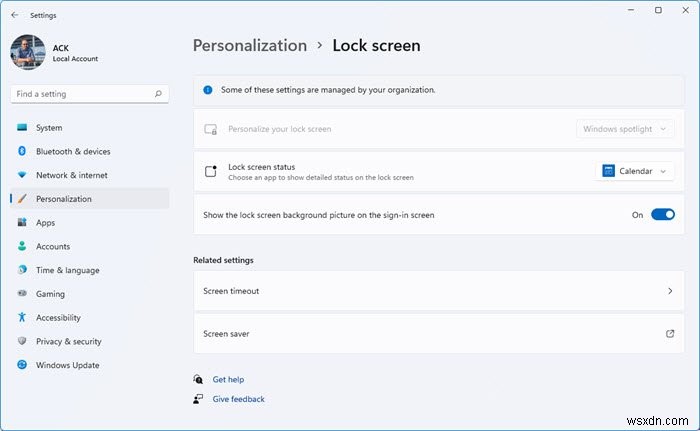Go to Time & language settings
This screenshot has width=700, height=431.
pyautogui.click(x=67, y=270)
